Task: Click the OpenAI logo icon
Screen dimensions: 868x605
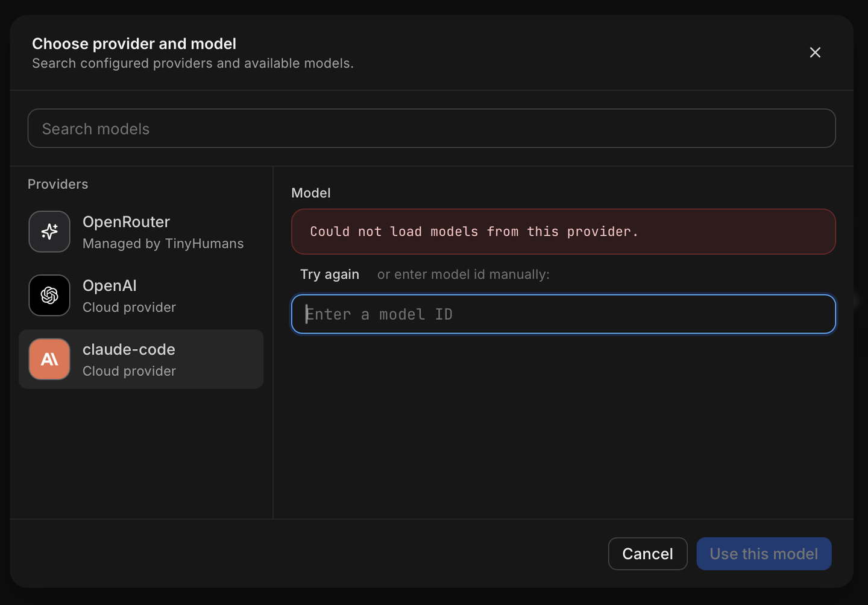Action: coord(49,296)
